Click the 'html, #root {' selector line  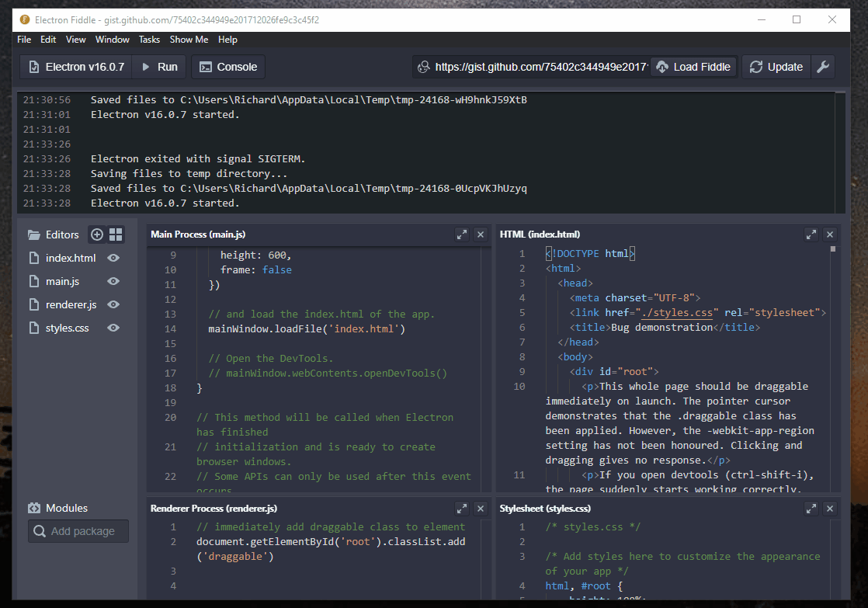click(584, 585)
